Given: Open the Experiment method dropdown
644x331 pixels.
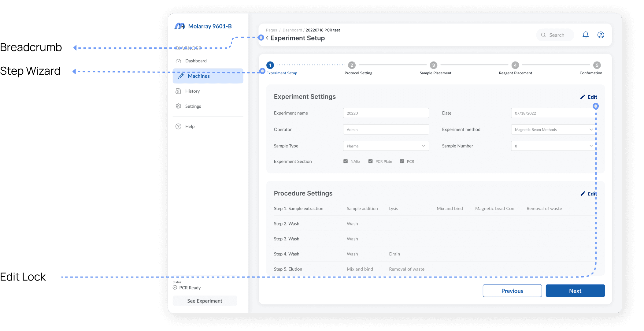Looking at the screenshot, I should pyautogui.click(x=591, y=130).
